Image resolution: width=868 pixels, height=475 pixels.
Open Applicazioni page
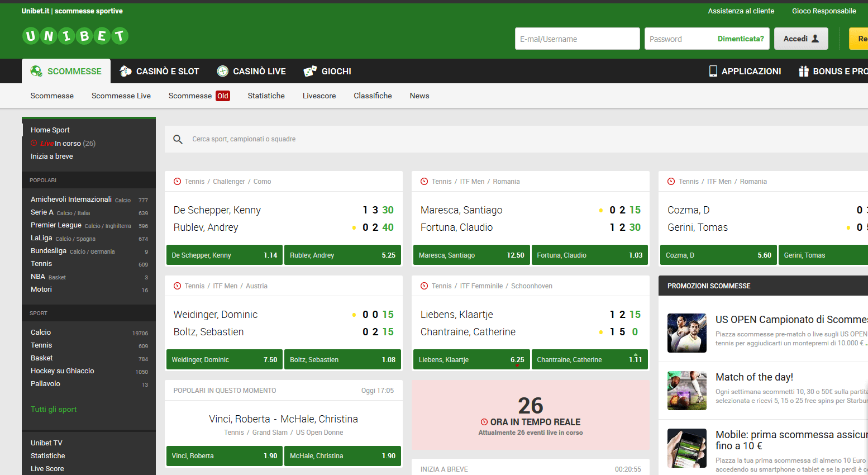click(745, 71)
